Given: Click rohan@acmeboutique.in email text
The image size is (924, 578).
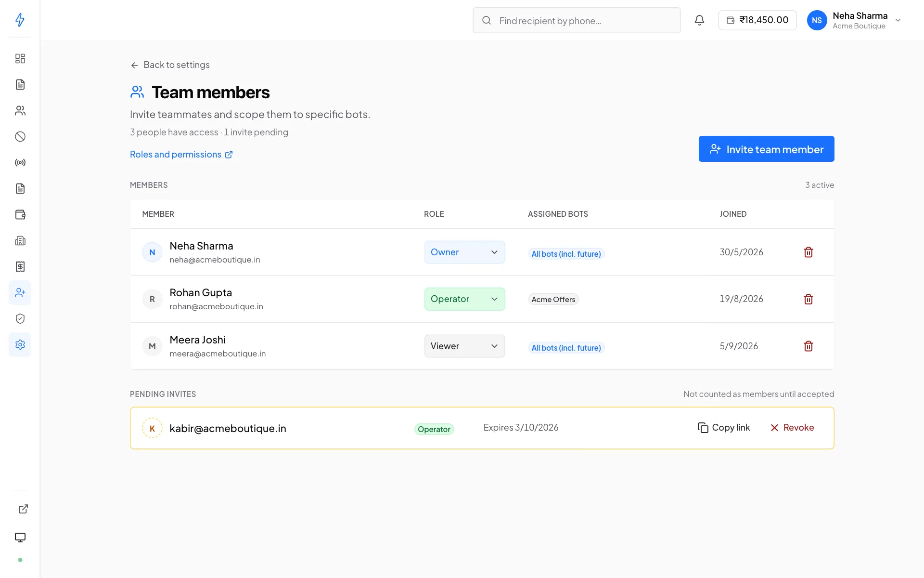Looking at the screenshot, I should [216, 306].
